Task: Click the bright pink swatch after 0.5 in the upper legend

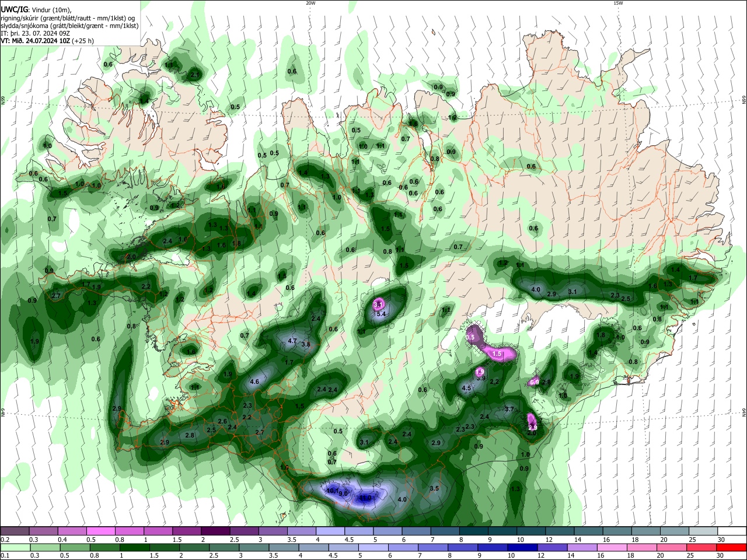Action: tap(100, 531)
